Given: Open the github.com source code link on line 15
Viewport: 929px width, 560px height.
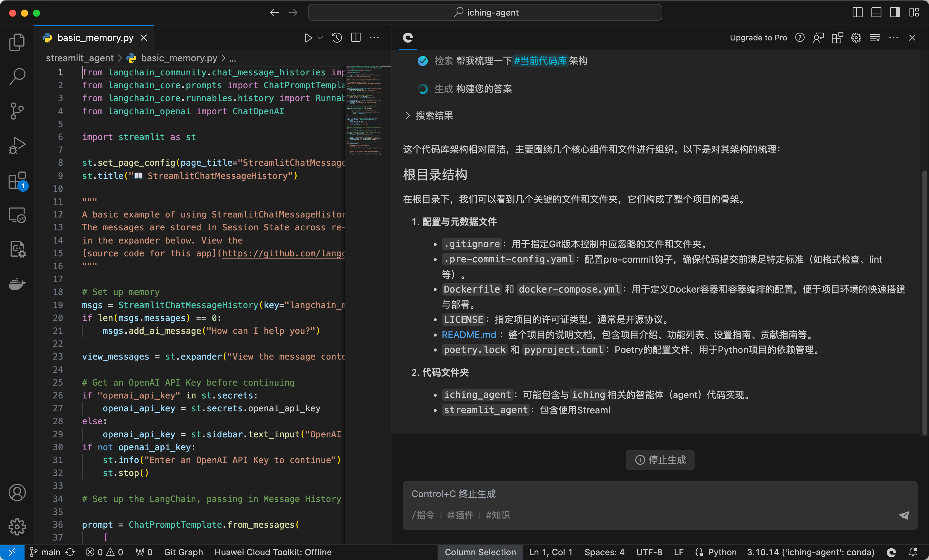Looking at the screenshot, I should [x=283, y=253].
